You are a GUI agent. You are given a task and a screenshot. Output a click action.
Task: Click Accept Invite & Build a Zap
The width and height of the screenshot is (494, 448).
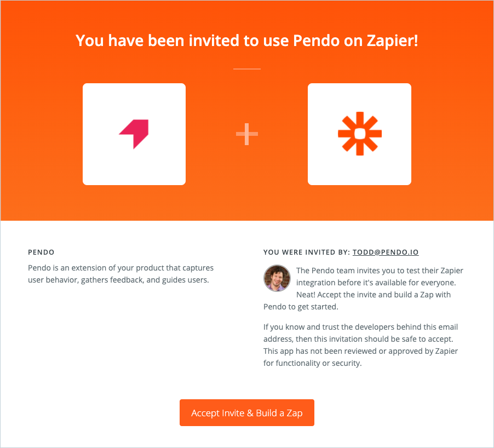click(x=247, y=413)
